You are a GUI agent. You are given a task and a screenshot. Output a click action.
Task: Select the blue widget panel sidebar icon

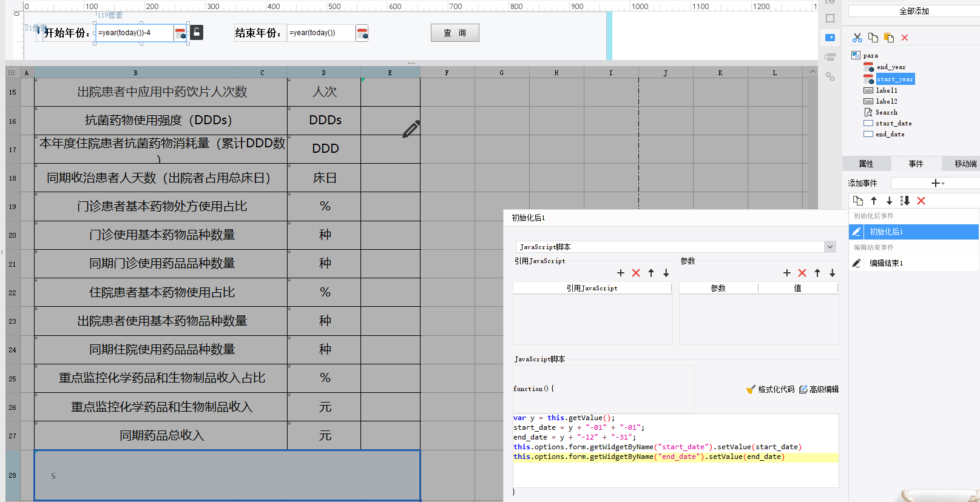pos(830,38)
